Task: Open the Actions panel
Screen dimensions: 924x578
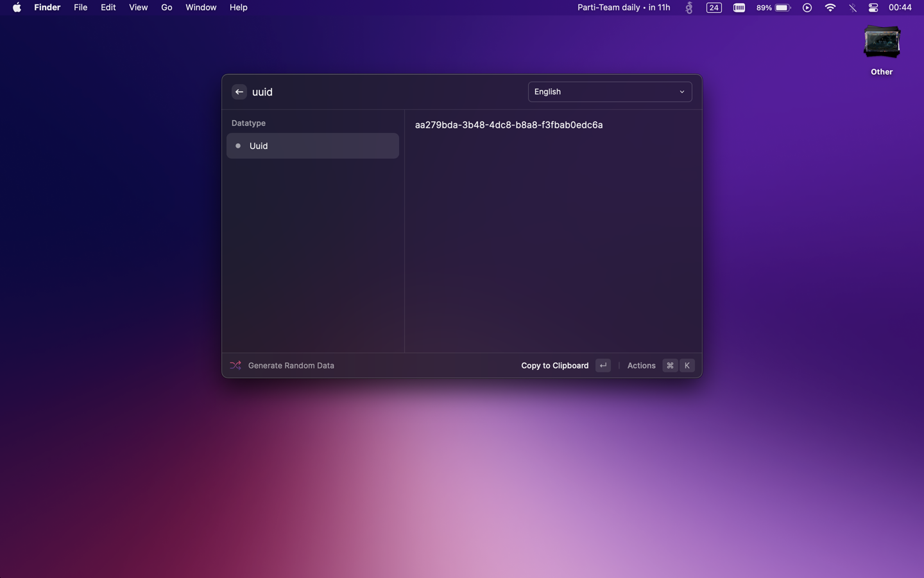Action: click(641, 365)
